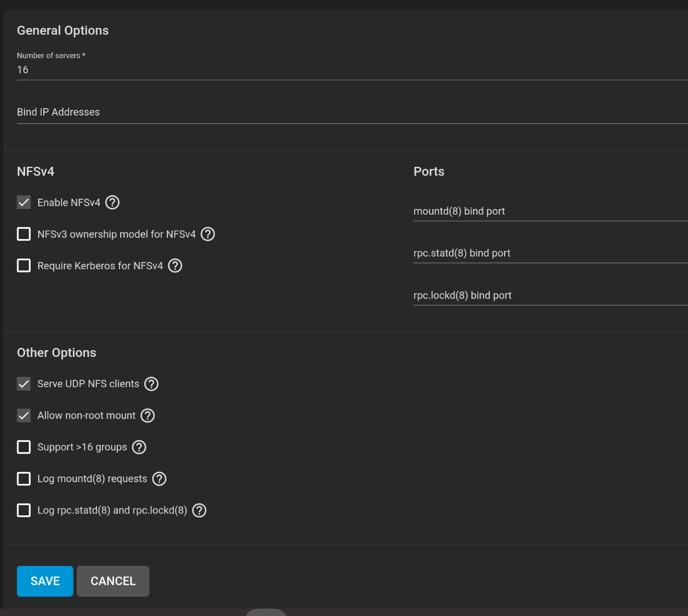Screen dimensions: 688x616
Task: Click help icon beside Support >16 groups
Action: 139,447
